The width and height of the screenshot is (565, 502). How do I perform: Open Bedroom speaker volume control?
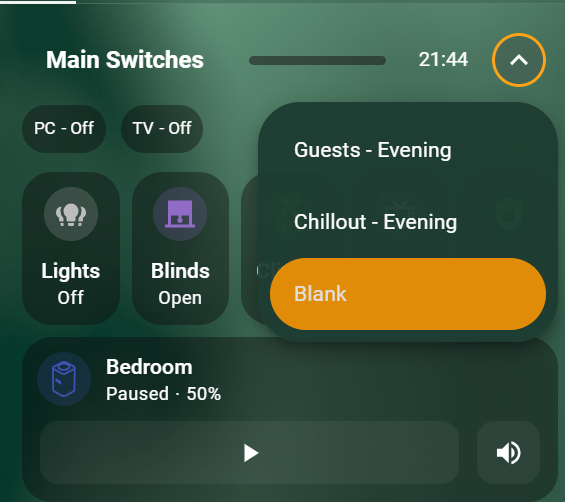508,453
